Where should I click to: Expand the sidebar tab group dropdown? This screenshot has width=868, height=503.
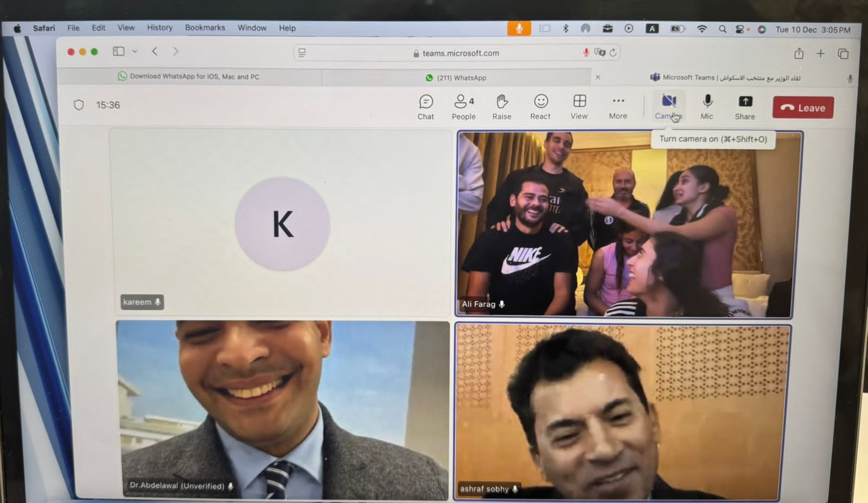135,51
